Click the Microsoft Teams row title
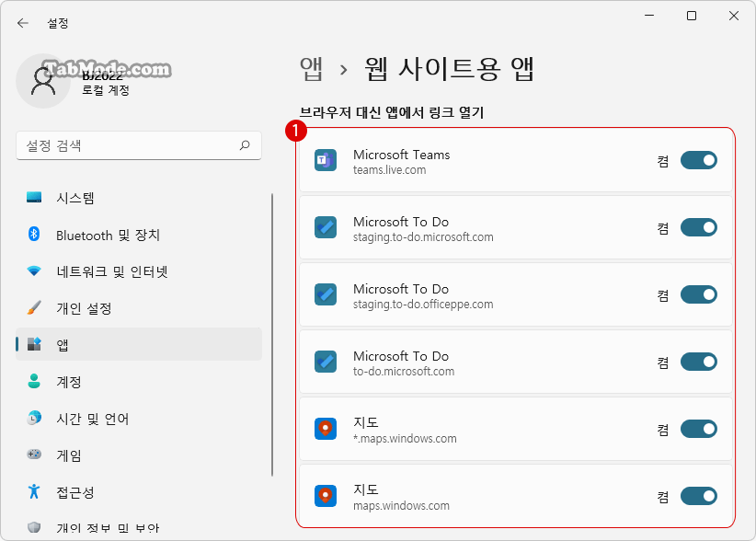 402,155
